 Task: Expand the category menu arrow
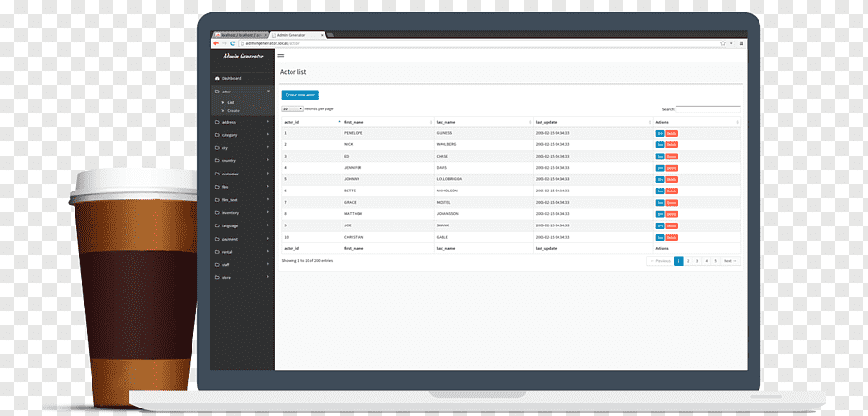click(x=268, y=135)
